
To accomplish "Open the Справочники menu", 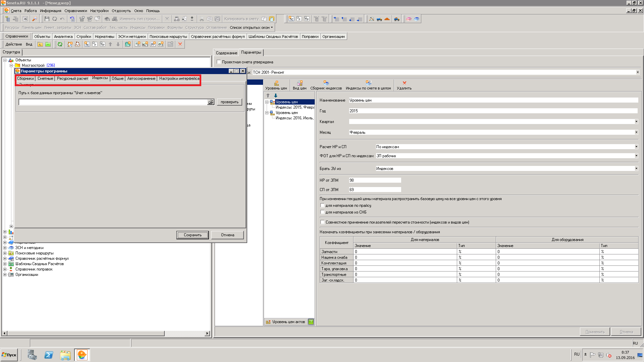I will [x=75, y=11].
